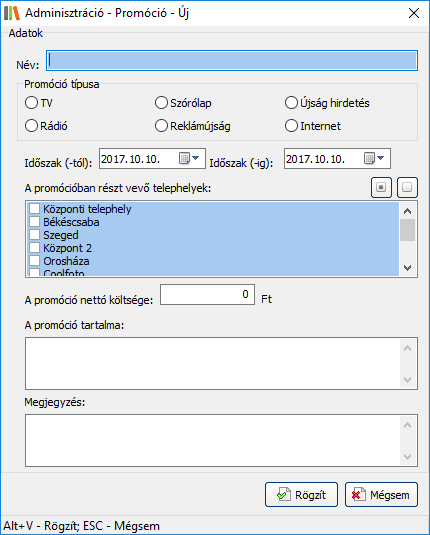Screen dimensions: 430x535
Task: Select Internet as promotion type
Action: (291, 126)
